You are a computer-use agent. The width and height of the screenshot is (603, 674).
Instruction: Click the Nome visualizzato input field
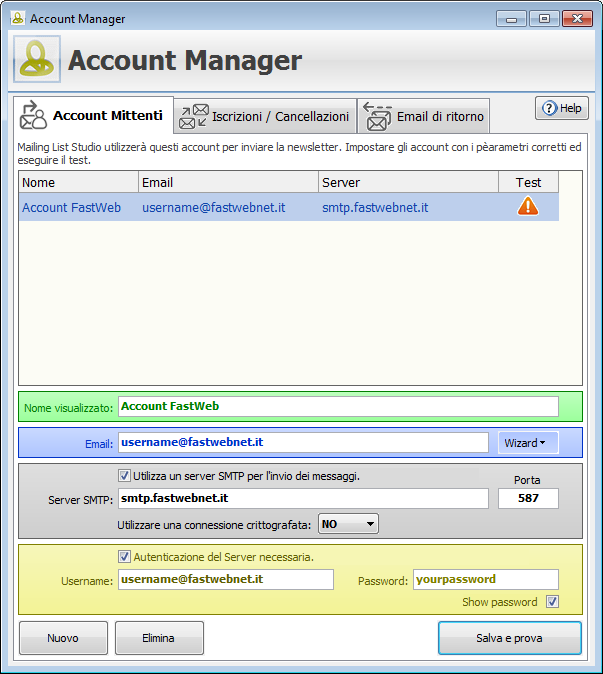point(338,406)
